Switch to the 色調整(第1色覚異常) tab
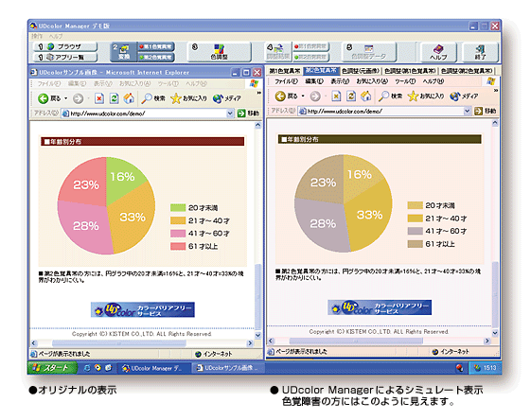 click(x=410, y=71)
